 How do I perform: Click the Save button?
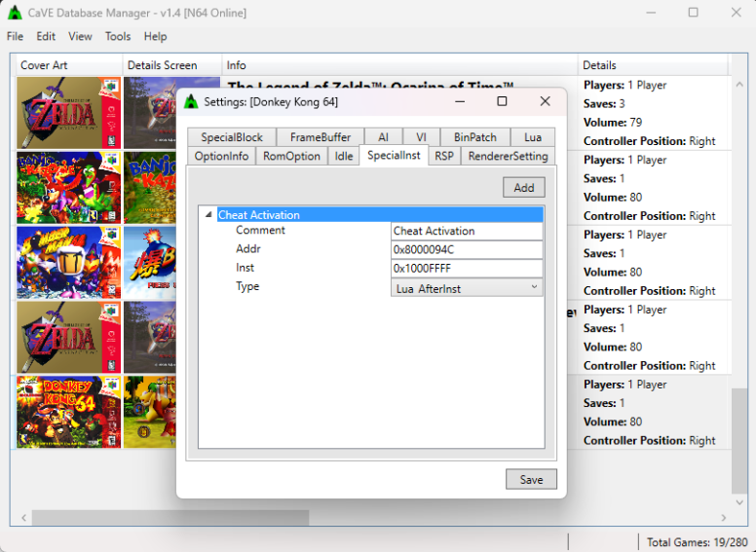click(x=531, y=479)
